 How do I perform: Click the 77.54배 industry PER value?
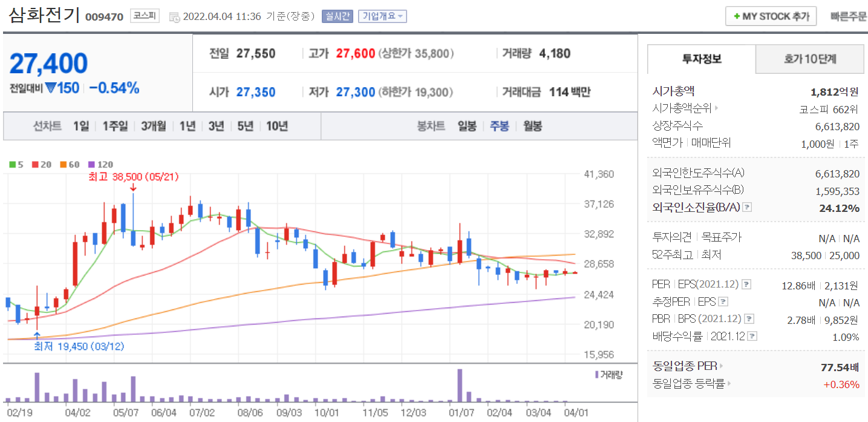click(841, 366)
